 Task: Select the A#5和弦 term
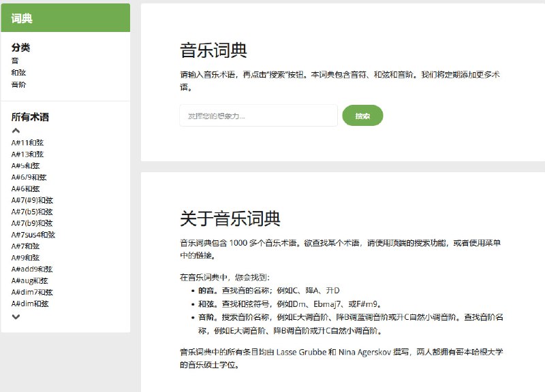pos(26,165)
